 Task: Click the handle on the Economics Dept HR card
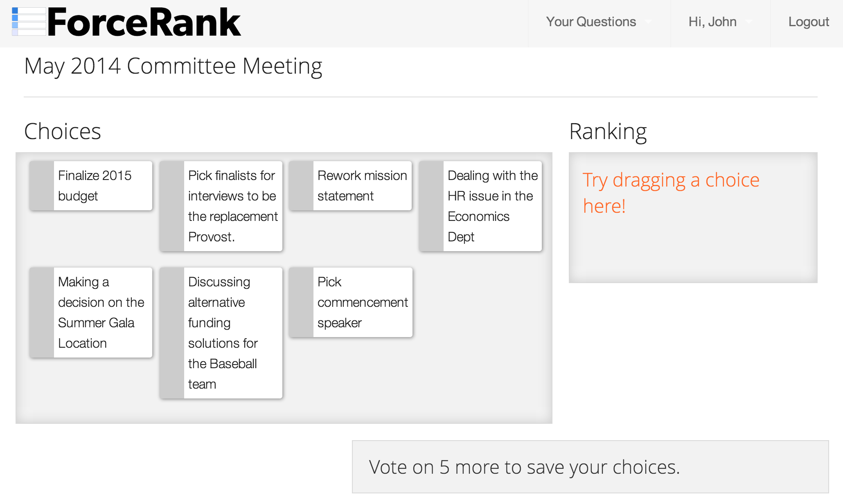click(431, 206)
